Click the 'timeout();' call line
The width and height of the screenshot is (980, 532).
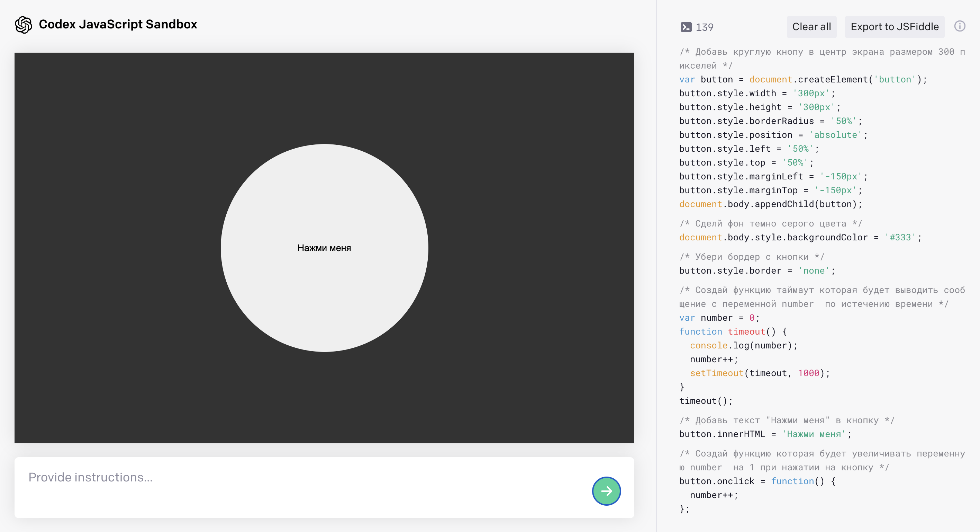(x=706, y=401)
